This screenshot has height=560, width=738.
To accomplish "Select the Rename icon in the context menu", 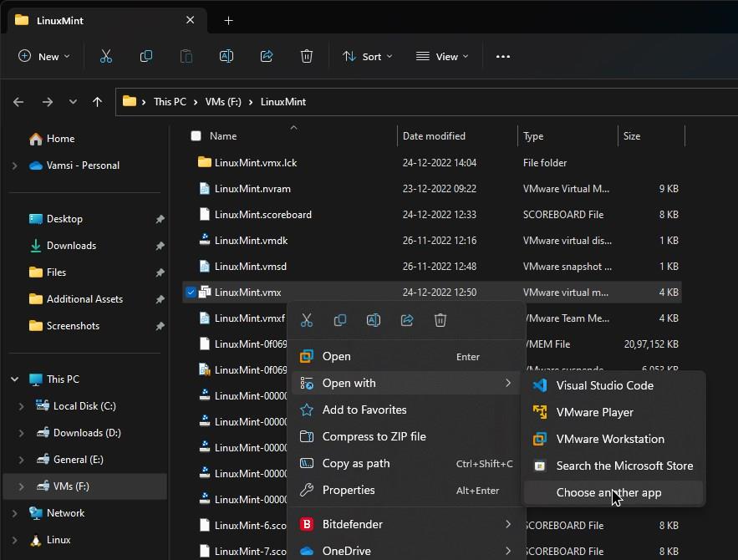I will (x=374, y=320).
